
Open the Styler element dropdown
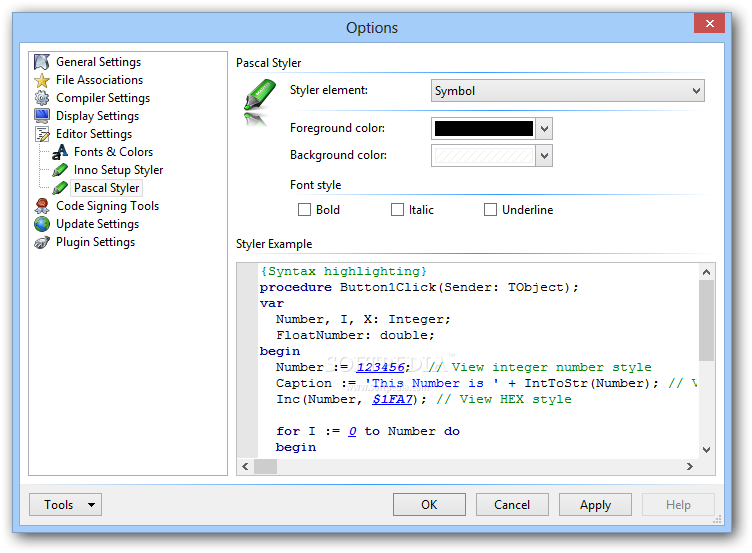tap(568, 91)
